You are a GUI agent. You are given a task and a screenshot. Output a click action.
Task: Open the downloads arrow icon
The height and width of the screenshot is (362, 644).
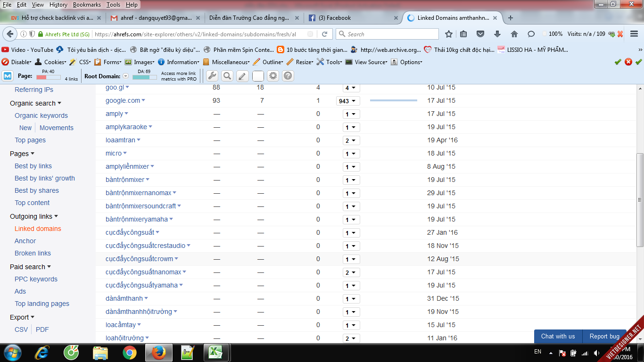[x=497, y=34]
